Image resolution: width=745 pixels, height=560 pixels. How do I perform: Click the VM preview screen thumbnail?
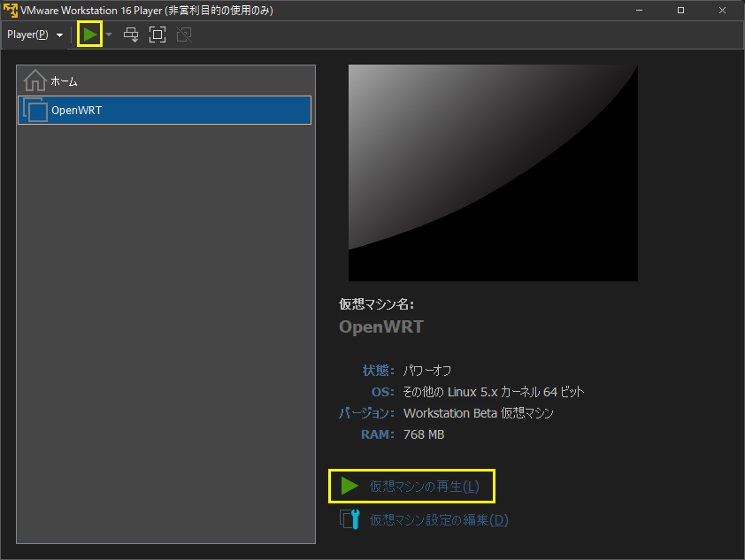[x=493, y=173]
